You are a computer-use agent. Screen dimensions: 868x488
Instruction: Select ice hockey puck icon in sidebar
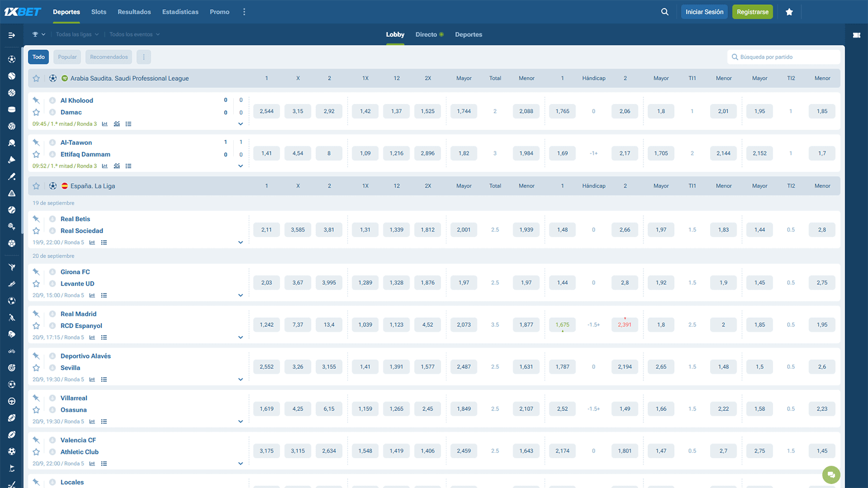click(x=11, y=110)
